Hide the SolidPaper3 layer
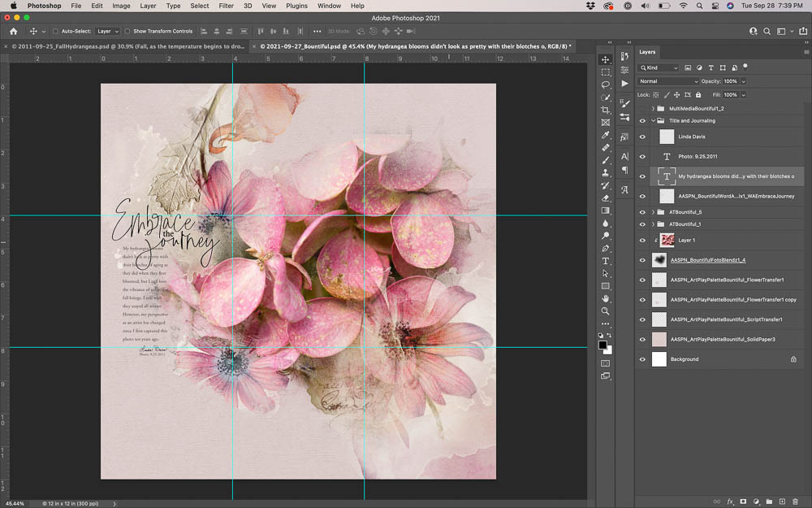The height and width of the screenshot is (508, 812). tap(642, 340)
